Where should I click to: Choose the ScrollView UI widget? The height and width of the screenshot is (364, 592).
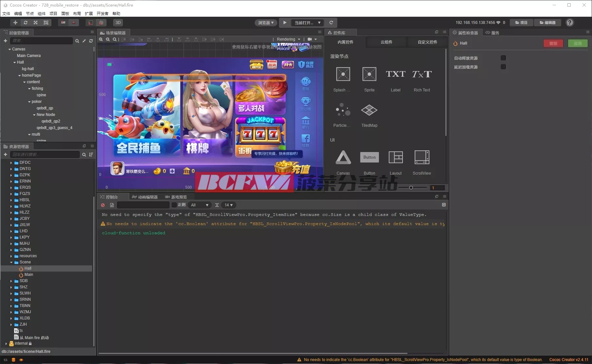pyautogui.click(x=422, y=158)
